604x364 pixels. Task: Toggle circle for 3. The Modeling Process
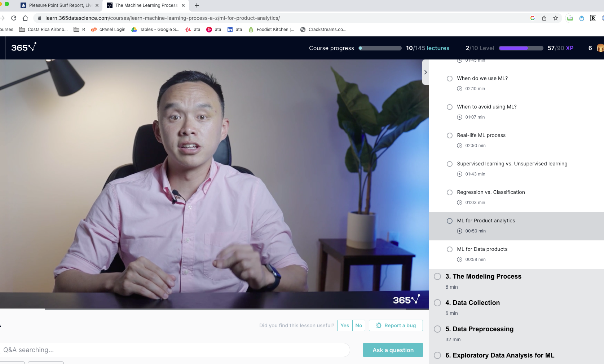pyautogui.click(x=437, y=276)
